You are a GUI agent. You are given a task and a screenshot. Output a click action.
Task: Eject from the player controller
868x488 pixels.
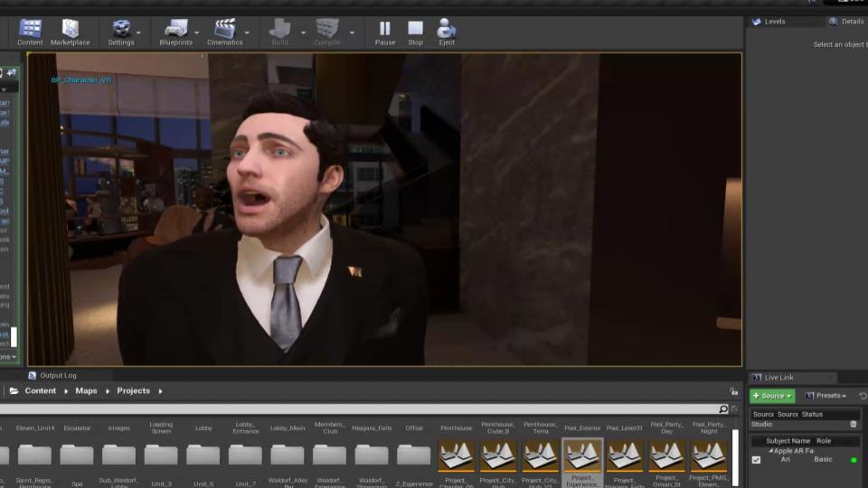tap(446, 32)
